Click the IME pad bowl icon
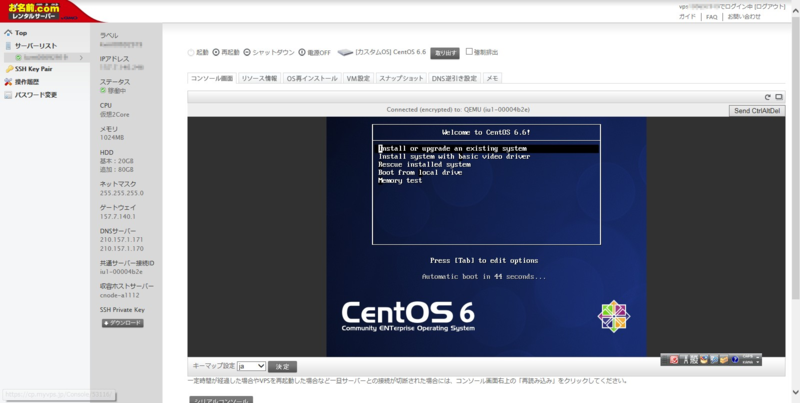The image size is (800, 403). point(704,360)
